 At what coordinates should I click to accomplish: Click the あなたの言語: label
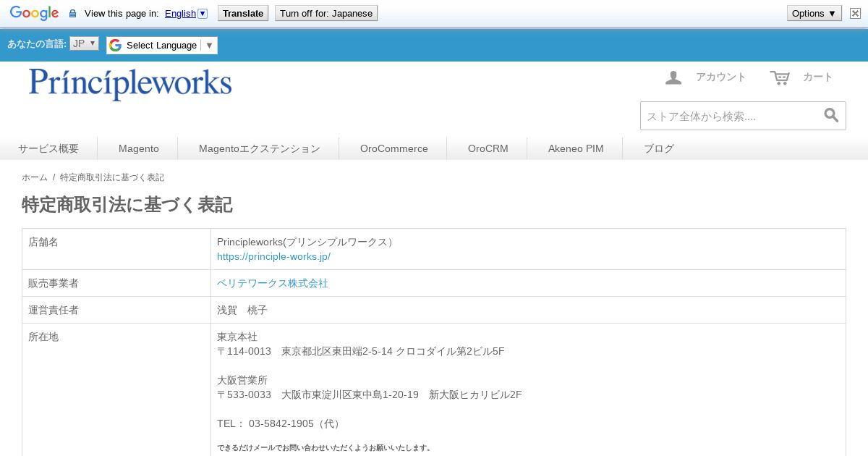coord(37,43)
